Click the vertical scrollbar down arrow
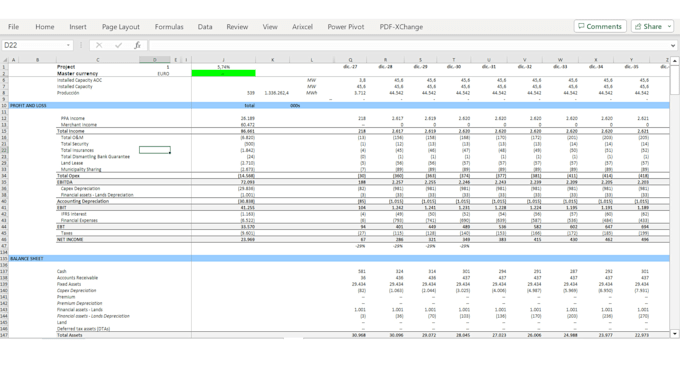 pyautogui.click(x=675, y=334)
